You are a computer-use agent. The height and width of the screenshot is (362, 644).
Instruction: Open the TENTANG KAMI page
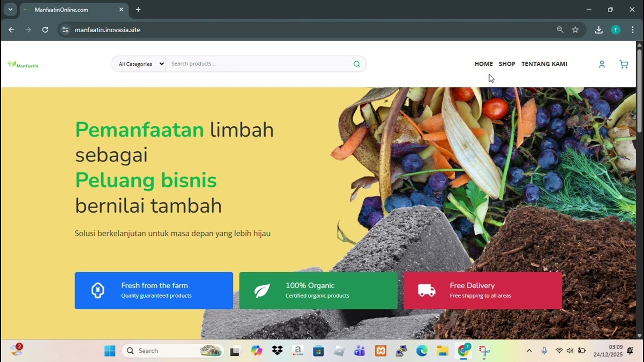[544, 64]
